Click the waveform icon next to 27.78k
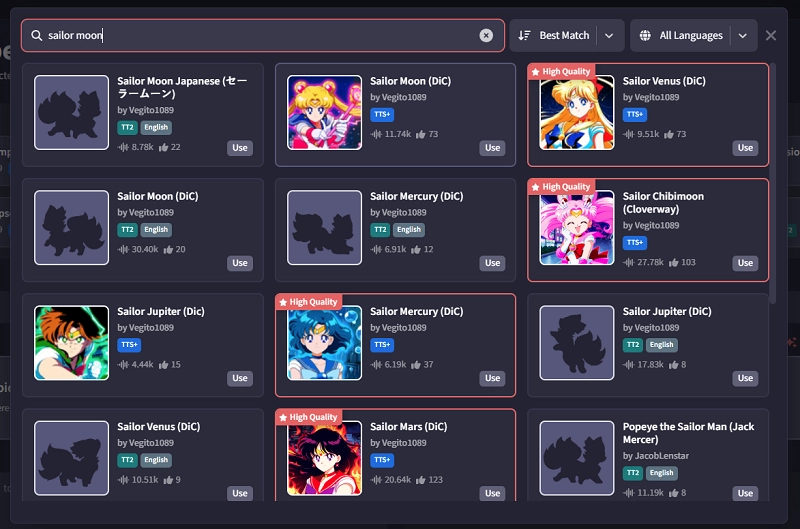 (629, 263)
